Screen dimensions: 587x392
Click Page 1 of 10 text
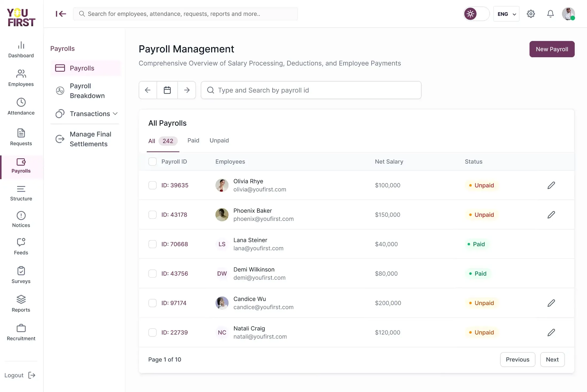tap(165, 360)
